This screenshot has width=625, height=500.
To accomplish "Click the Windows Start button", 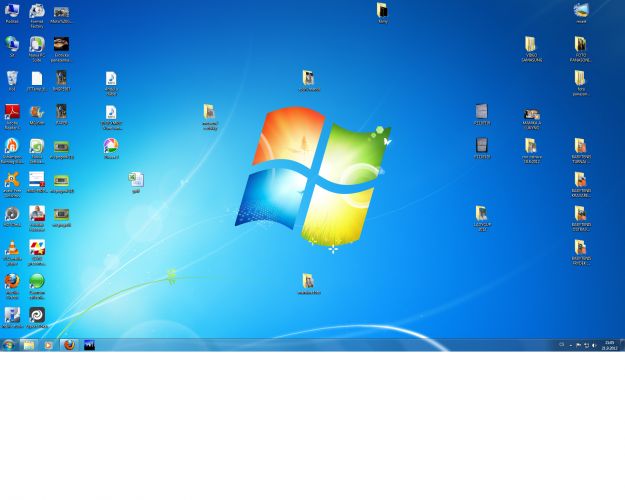I will [8, 345].
